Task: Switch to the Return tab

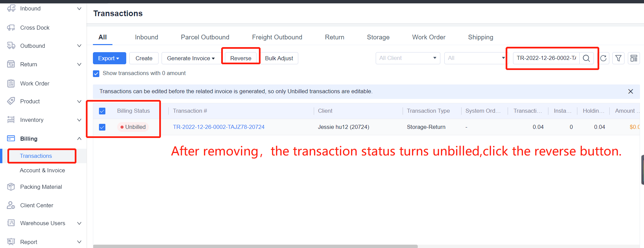Action: (335, 37)
